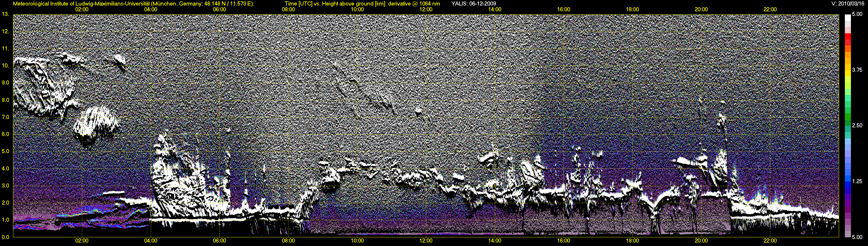Click the 13. km height axis label
Image resolution: width=868 pixels, height=246 pixels.
pos(5,14)
